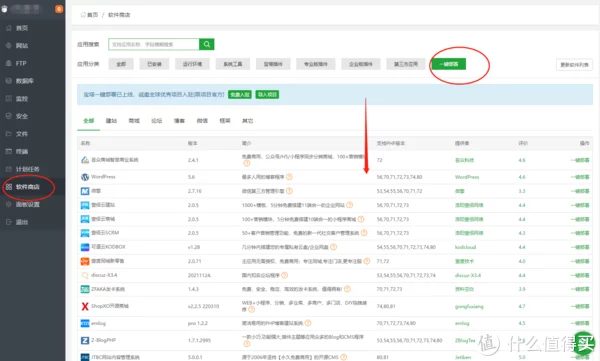Image resolution: width=600 pixels, height=361 pixels.
Task: Switch to the 框架 tab
Action: pyautogui.click(x=225, y=121)
